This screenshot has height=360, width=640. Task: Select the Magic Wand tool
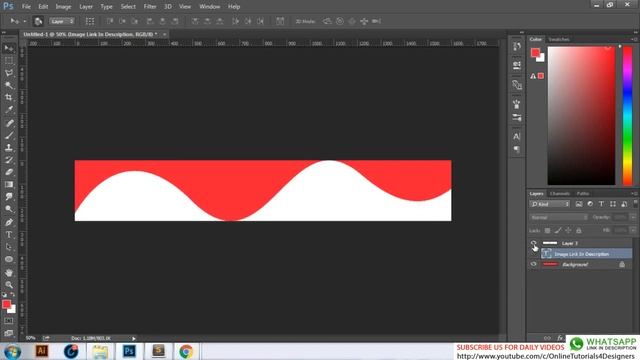9,85
